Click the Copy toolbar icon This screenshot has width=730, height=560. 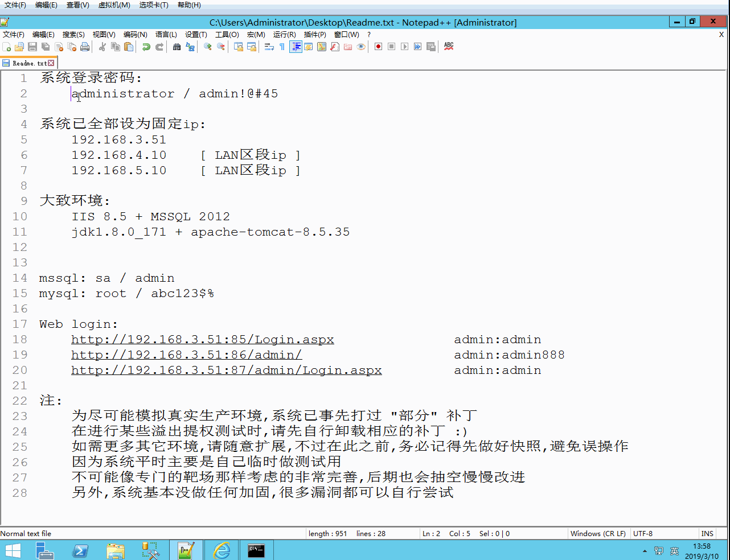pos(116,47)
